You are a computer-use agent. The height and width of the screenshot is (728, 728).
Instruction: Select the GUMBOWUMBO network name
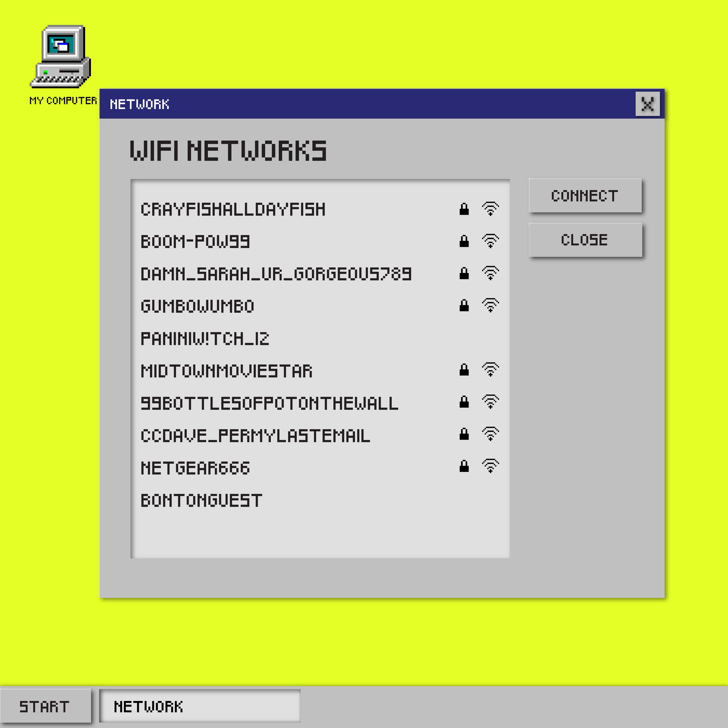pyautogui.click(x=197, y=306)
